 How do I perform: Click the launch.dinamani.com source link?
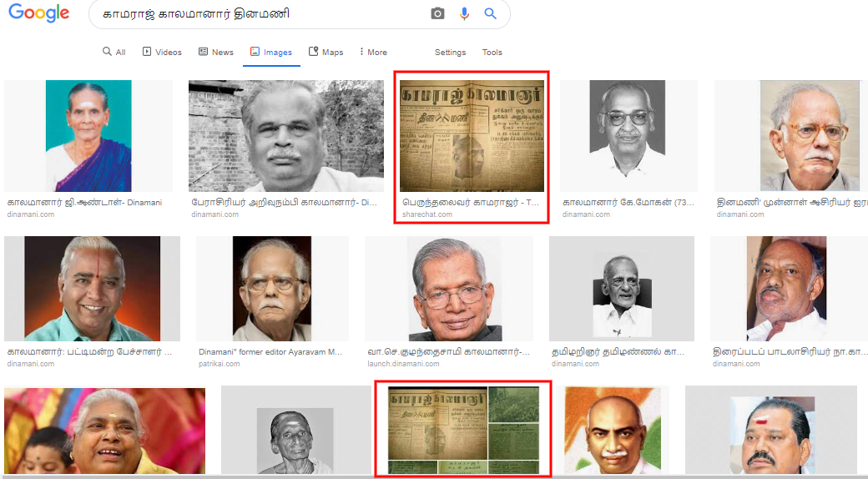point(404,364)
